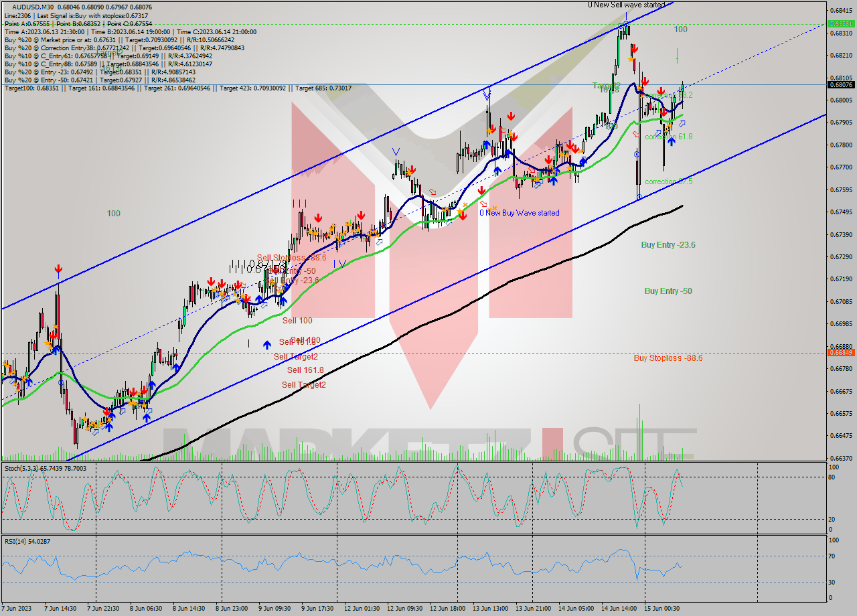857x616 pixels.
Task: Click the RSI level 70 scale value
Action: coord(832,556)
